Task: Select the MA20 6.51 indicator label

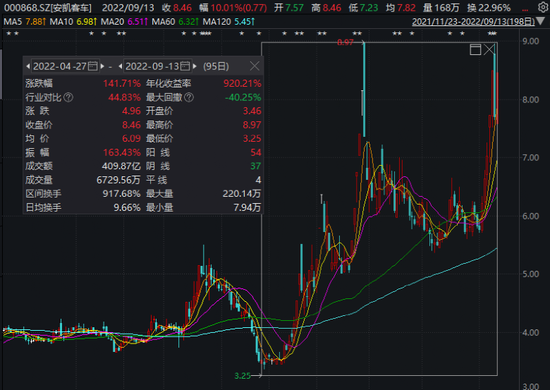Action: point(124,22)
